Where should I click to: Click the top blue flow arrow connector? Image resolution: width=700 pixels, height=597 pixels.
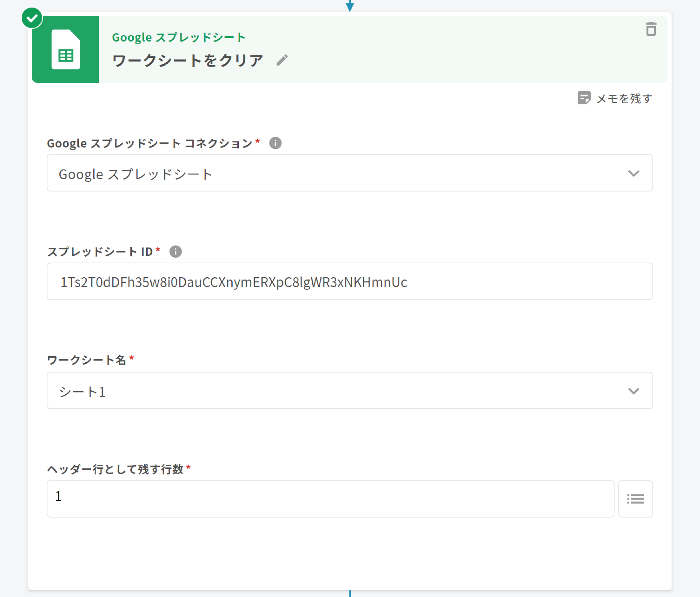[x=350, y=6]
